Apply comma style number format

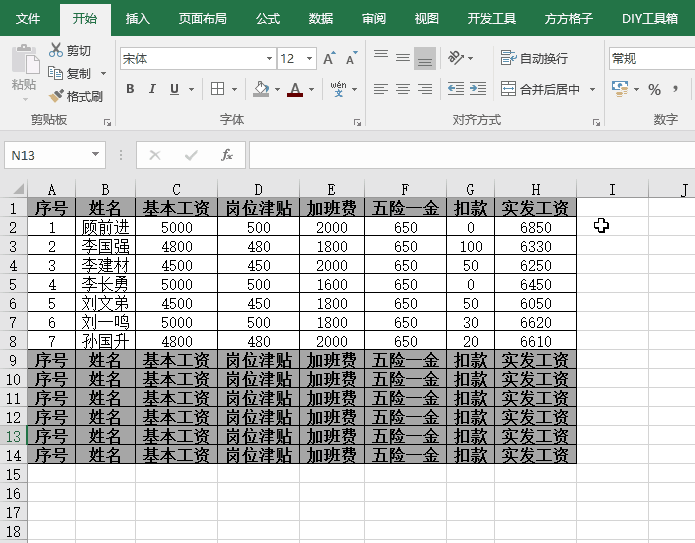[675, 89]
